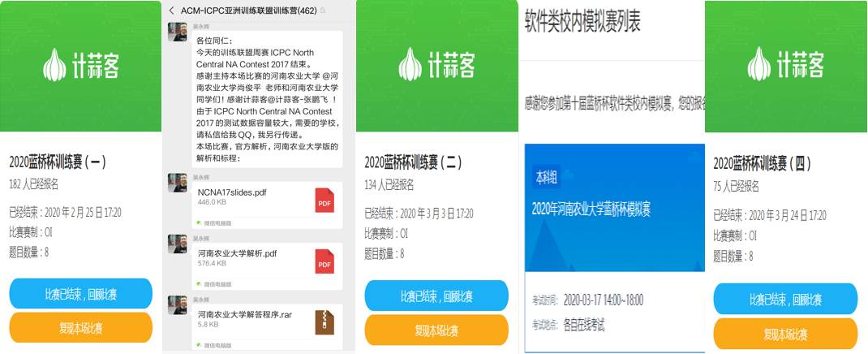The width and height of the screenshot is (868, 354).
Task: Click the muted notification icon beside chat title
Action: 324,11
